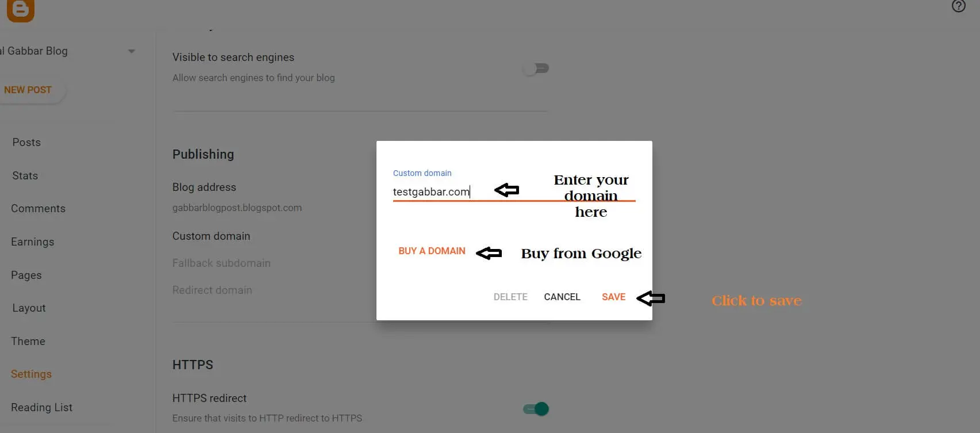The width and height of the screenshot is (980, 433).
Task: Disable the HTTPS redirect toggle
Action: [x=536, y=409]
